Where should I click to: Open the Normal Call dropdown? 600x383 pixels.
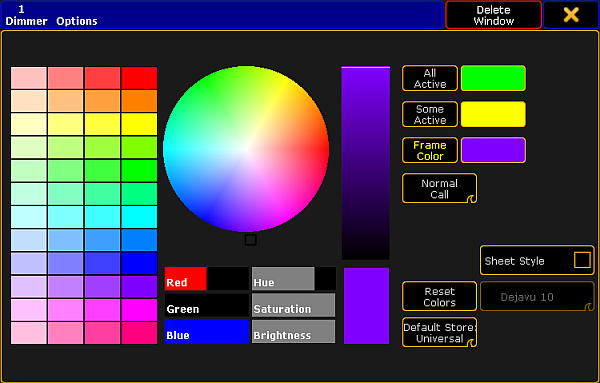439,188
